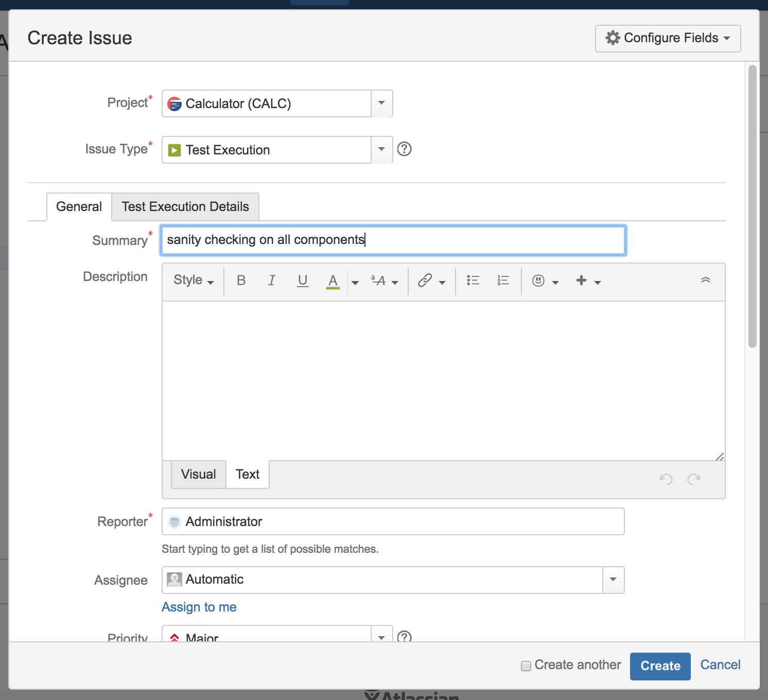
Task: Toggle Underline formatting in editor
Action: (x=303, y=281)
